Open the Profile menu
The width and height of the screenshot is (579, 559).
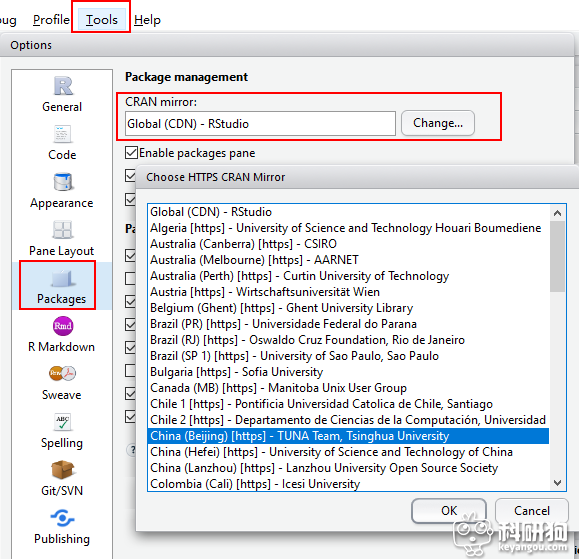tap(51, 20)
